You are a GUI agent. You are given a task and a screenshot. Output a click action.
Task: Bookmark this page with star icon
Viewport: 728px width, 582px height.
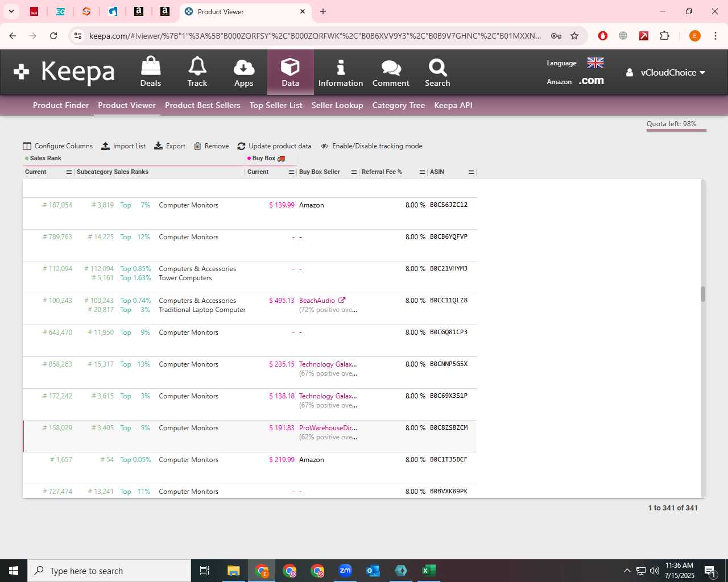pyautogui.click(x=574, y=36)
